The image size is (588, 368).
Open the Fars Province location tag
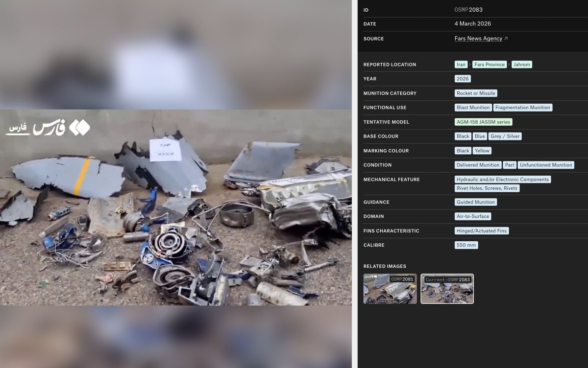pos(489,64)
